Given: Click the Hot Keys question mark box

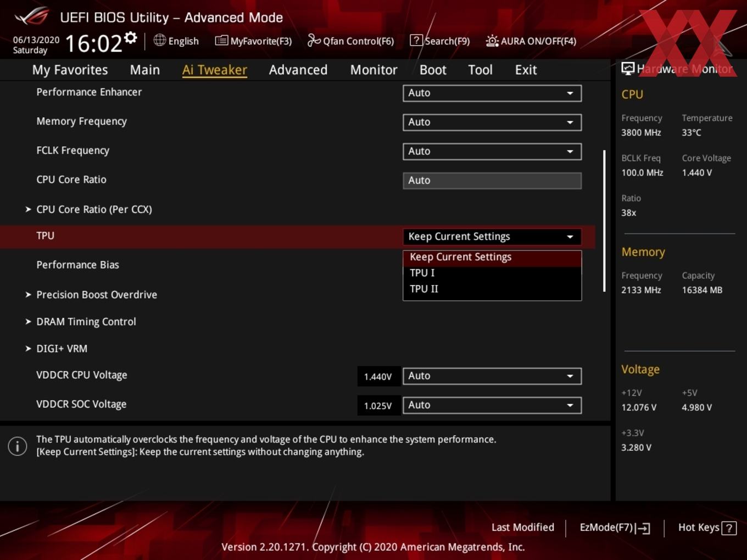Looking at the screenshot, I should [x=729, y=528].
